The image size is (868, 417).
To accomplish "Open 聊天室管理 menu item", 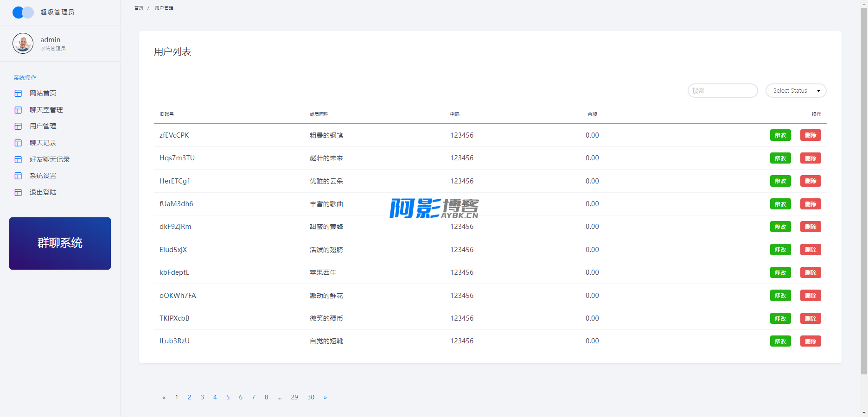I will [46, 110].
